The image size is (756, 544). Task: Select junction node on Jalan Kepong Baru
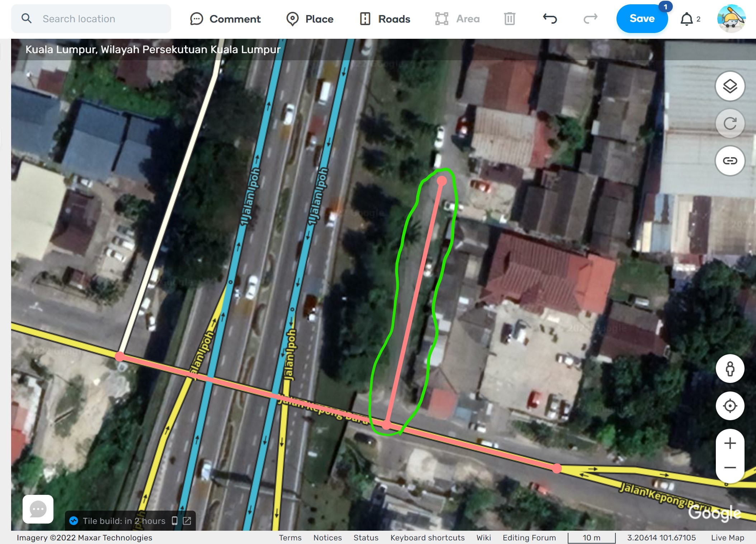tap(386, 425)
